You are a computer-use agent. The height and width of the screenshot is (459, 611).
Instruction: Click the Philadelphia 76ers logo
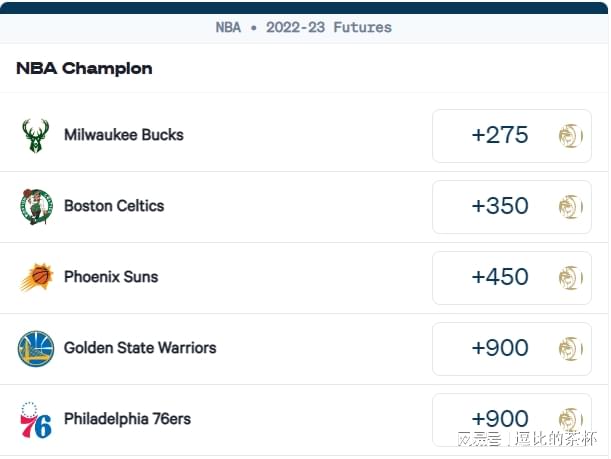pyautogui.click(x=36, y=420)
